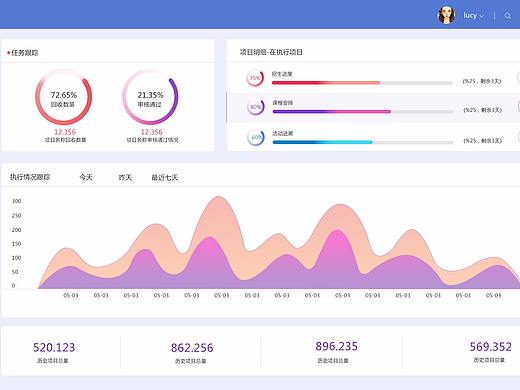
Task: Click the 300 y-axis label
Action: click(x=17, y=201)
